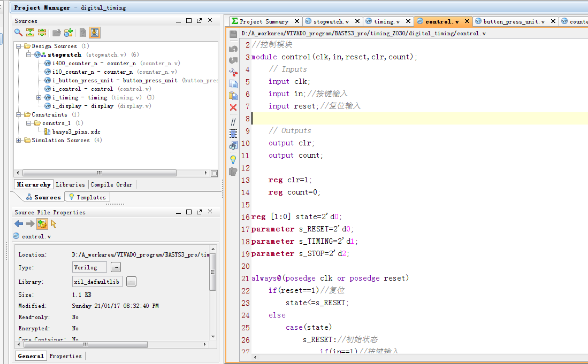Click the red X Delete icon in editor

(233, 107)
